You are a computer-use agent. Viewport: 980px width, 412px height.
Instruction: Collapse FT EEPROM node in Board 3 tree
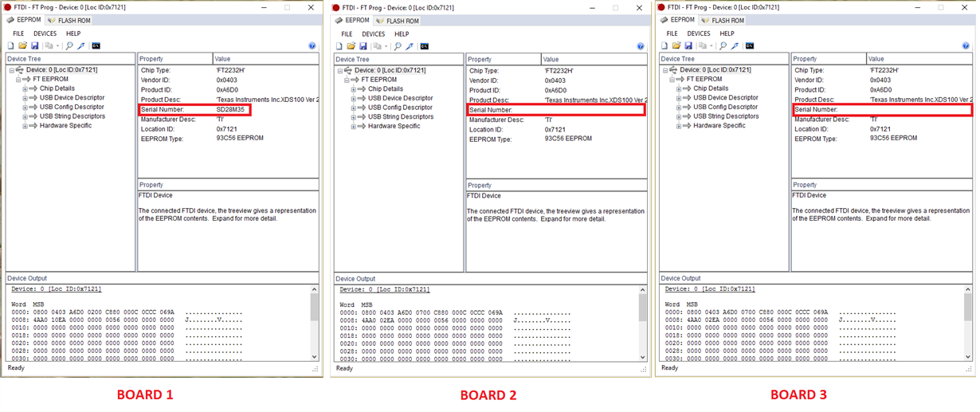tap(672, 80)
